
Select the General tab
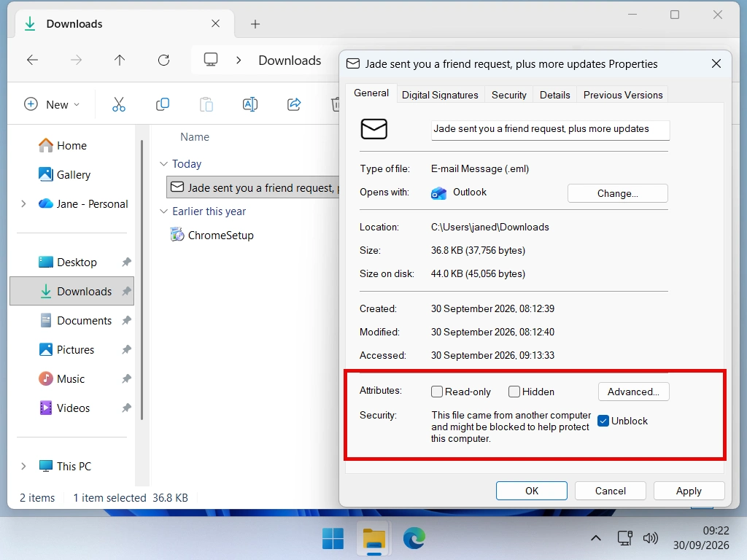click(371, 93)
